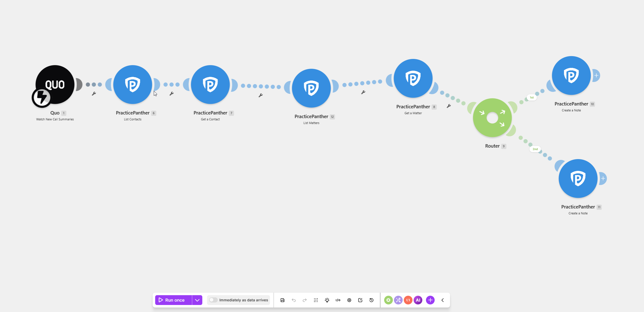Open the green Router module
Image resolution: width=644 pixels, height=312 pixels.
(492, 118)
